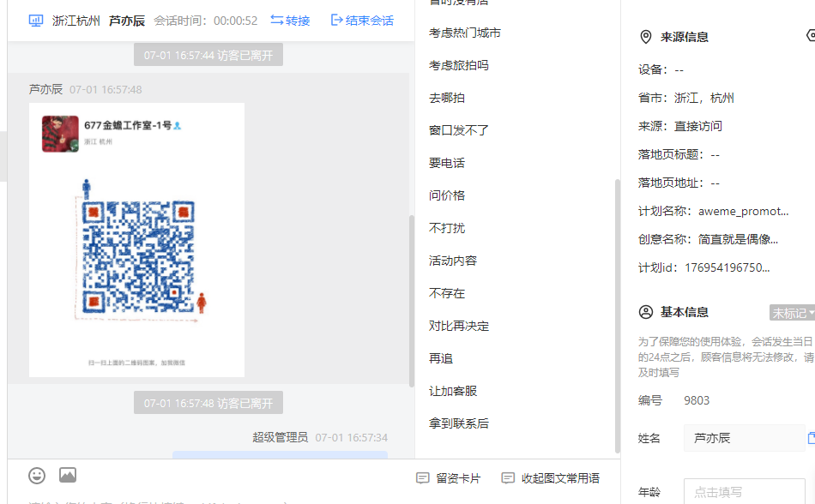This screenshot has width=815, height=504.
Task: Click the 计划id value 176954196750...
Action: click(x=727, y=267)
